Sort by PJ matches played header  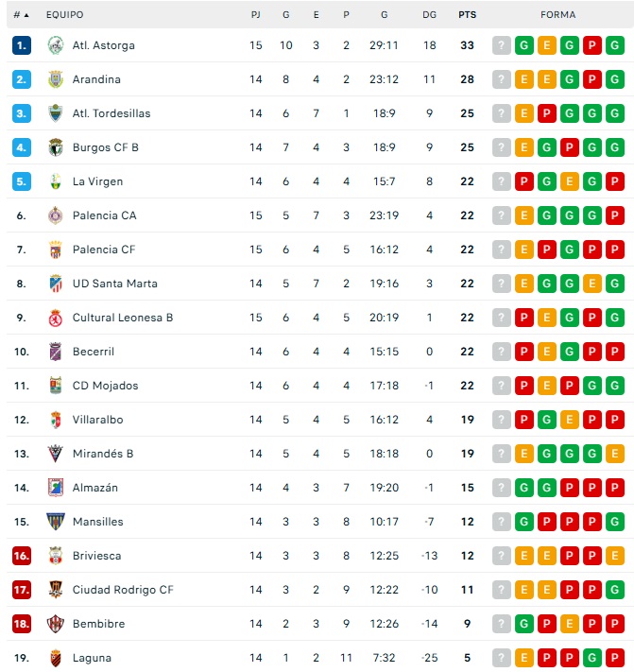click(256, 15)
